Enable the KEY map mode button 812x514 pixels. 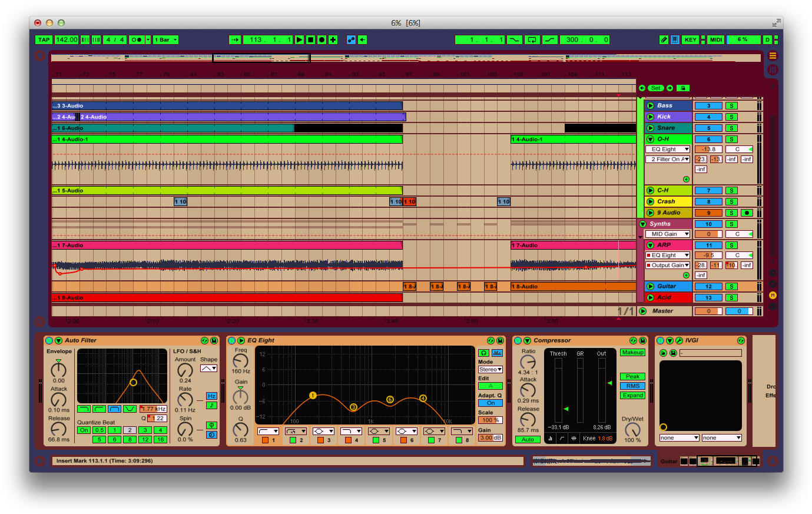coord(690,40)
